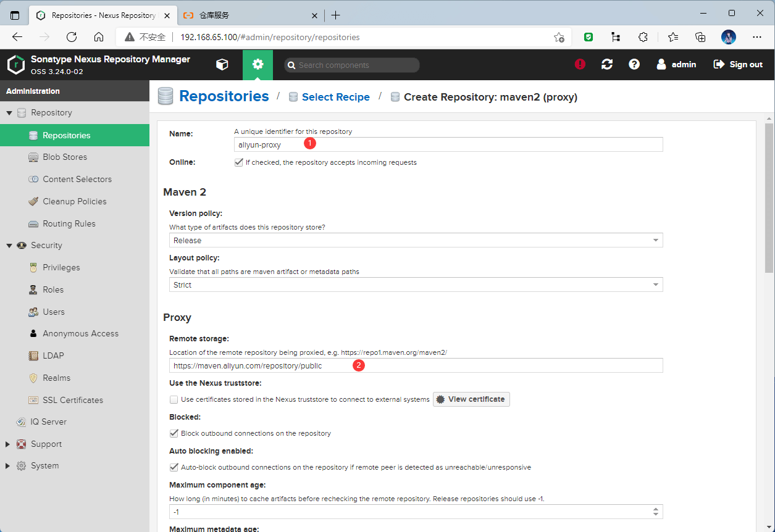The height and width of the screenshot is (532, 775).
Task: Click the Search components box
Action: (352, 65)
